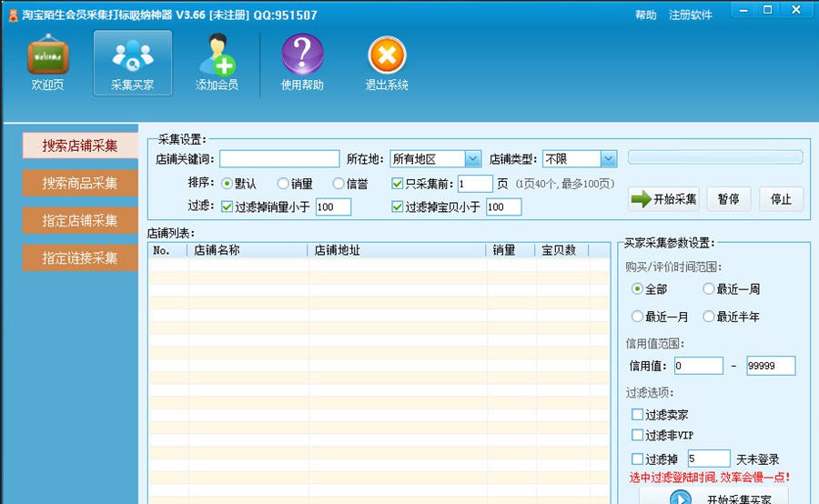Screen dimensions: 819x504
Task: Click the 暂停 pause button
Action: 728,199
